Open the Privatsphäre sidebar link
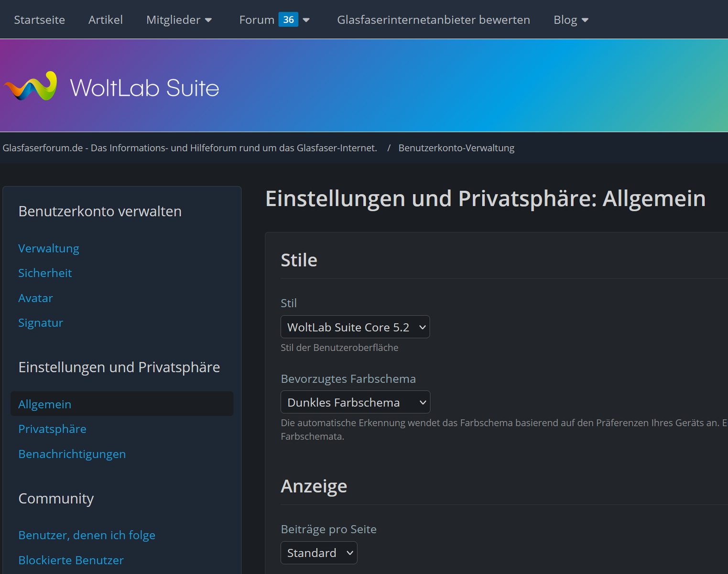Image resolution: width=728 pixels, height=574 pixels. (x=52, y=429)
